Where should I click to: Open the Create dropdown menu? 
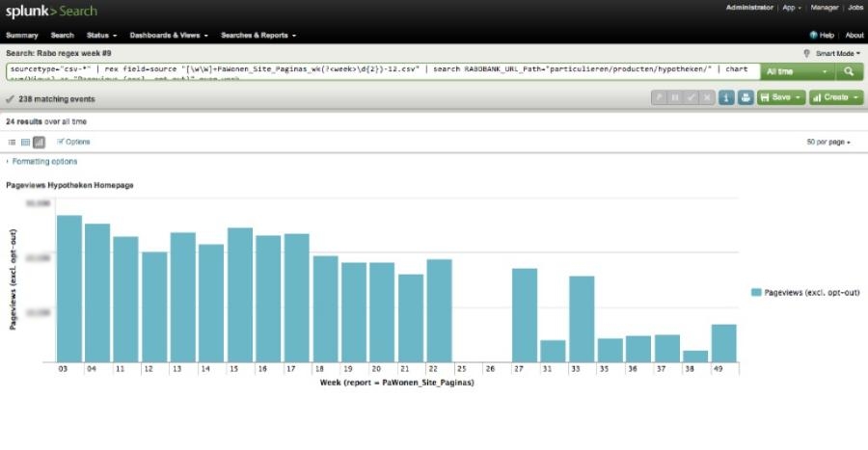click(836, 98)
